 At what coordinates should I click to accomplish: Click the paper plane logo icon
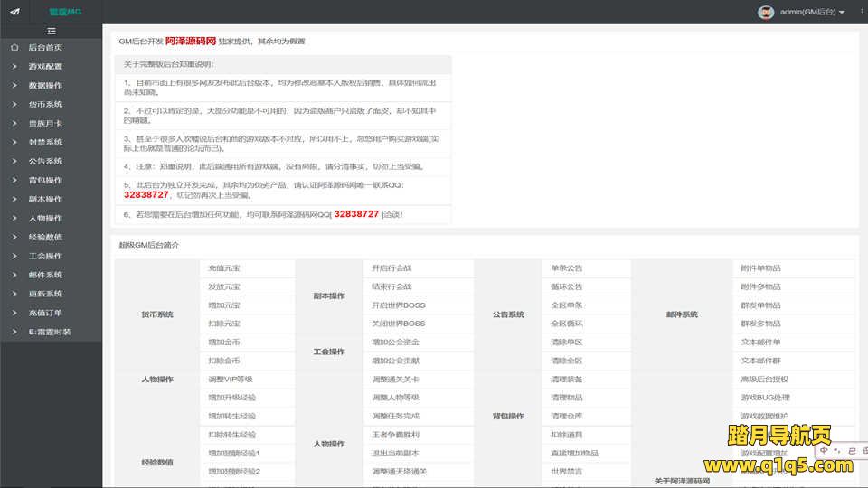point(14,12)
